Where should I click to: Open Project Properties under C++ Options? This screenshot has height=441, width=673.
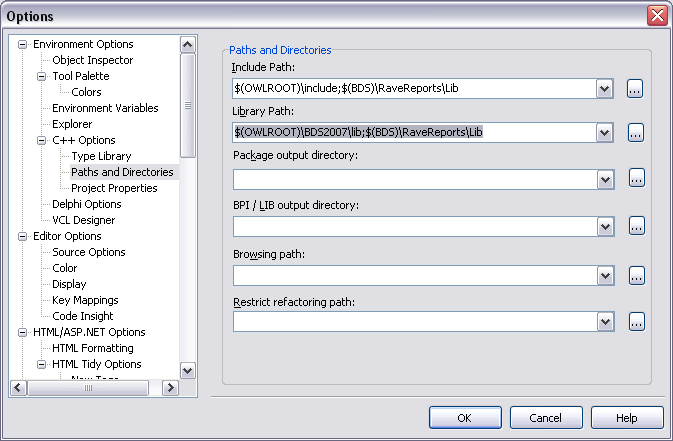click(x=114, y=188)
